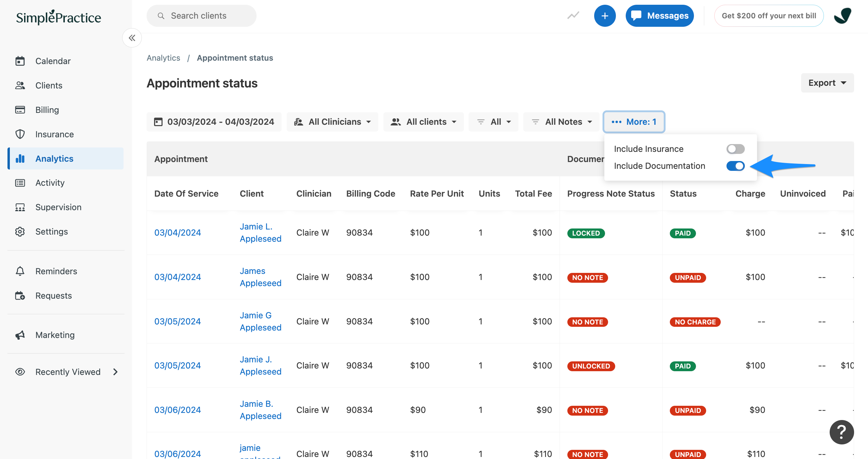The width and height of the screenshot is (868, 459).
Task: Click the UNLOCKED note status badge
Action: (x=591, y=366)
